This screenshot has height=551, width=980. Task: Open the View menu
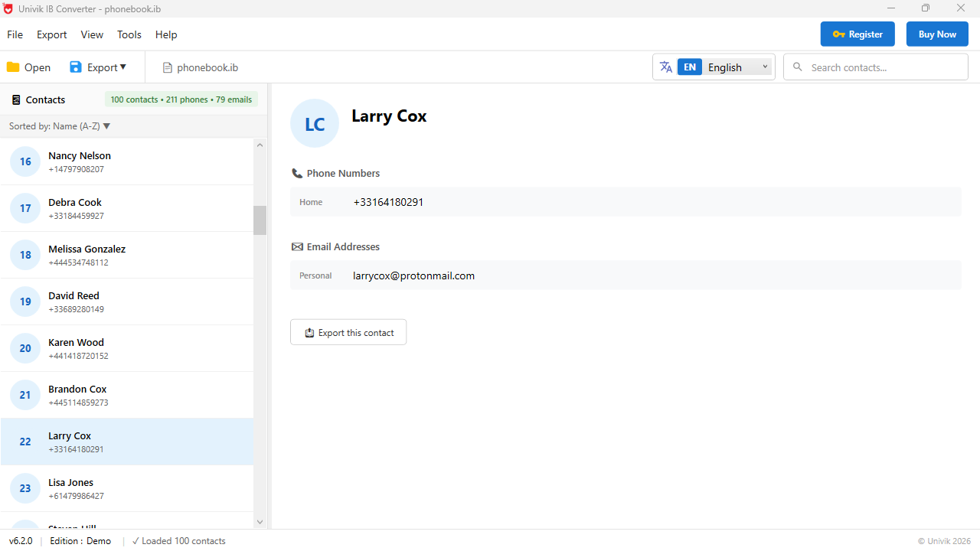[92, 34]
